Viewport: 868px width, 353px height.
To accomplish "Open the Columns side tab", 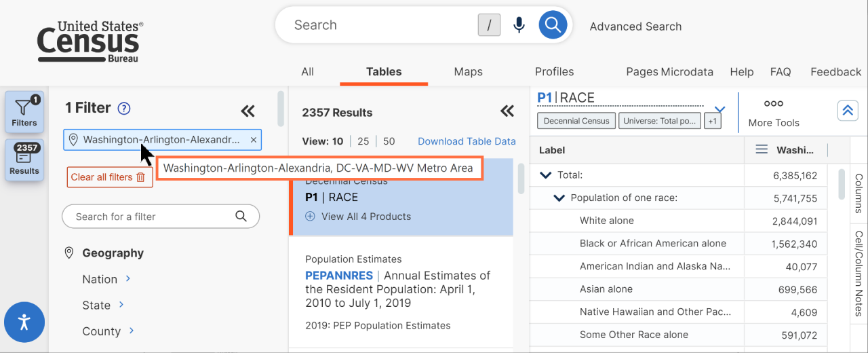I will click(859, 193).
